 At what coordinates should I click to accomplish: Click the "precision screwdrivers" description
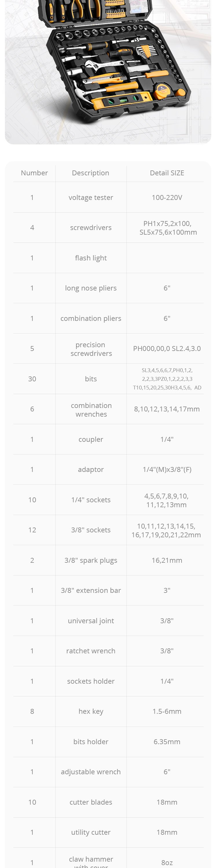(x=91, y=349)
